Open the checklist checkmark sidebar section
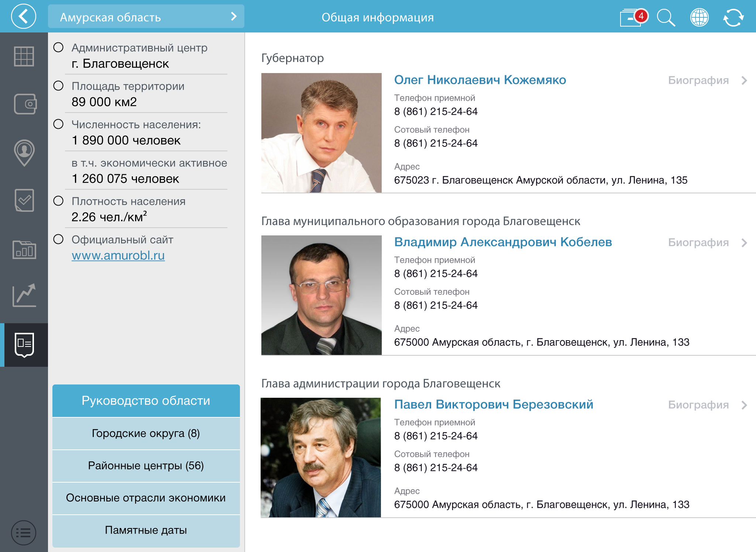This screenshot has height=552, width=756. pyautogui.click(x=24, y=200)
